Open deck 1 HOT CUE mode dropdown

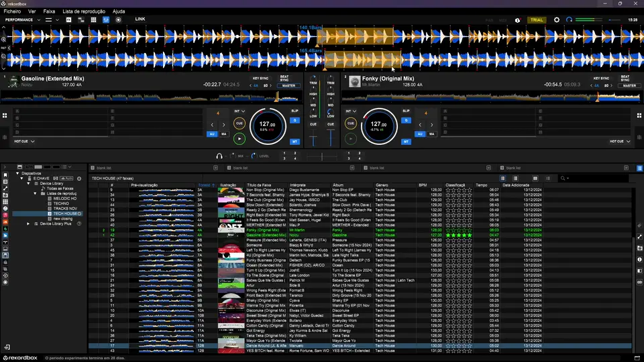pyautogui.click(x=24, y=141)
